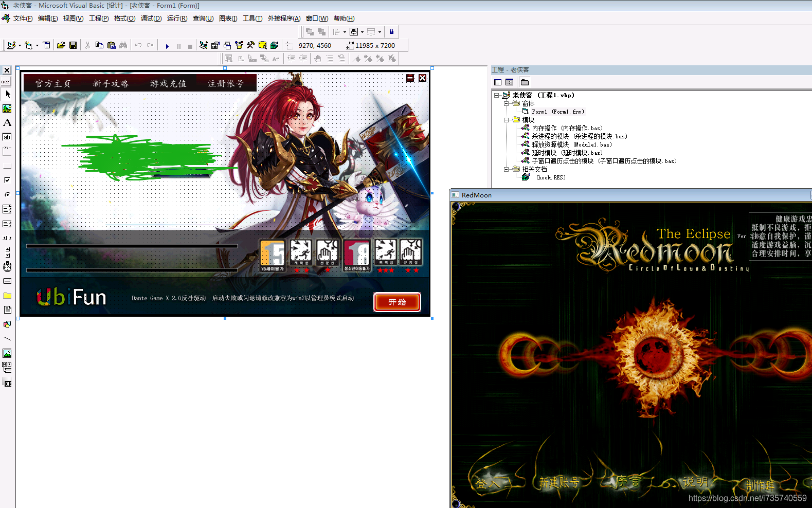The image size is (812, 508).
Task: Click the Open Project toolbar icon
Action: click(x=61, y=45)
